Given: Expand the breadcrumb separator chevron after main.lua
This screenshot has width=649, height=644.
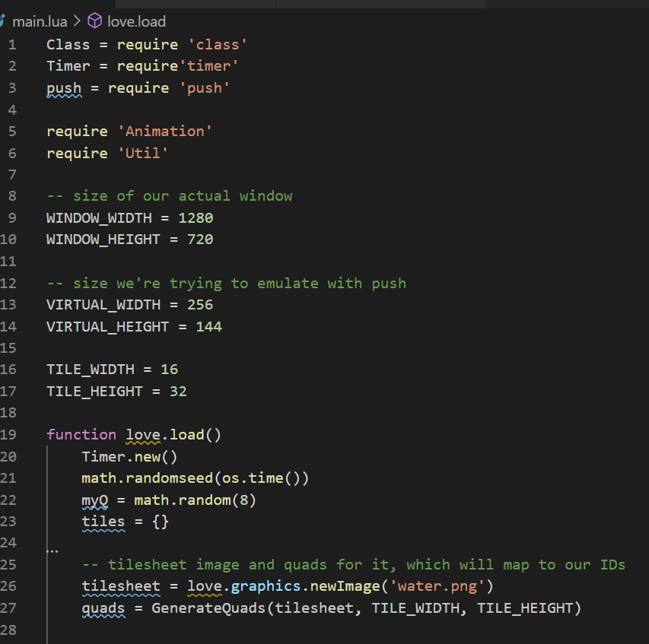Looking at the screenshot, I should 77,21.
